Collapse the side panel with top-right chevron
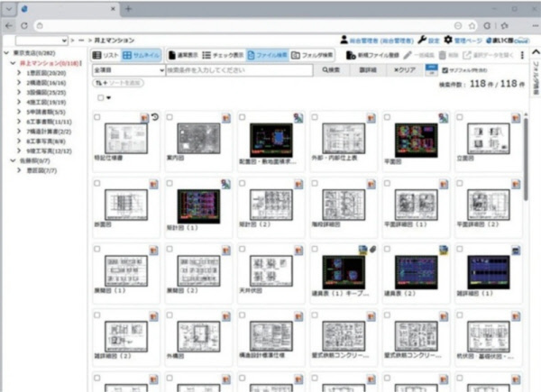The height and width of the screenshot is (392, 541). tap(536, 52)
